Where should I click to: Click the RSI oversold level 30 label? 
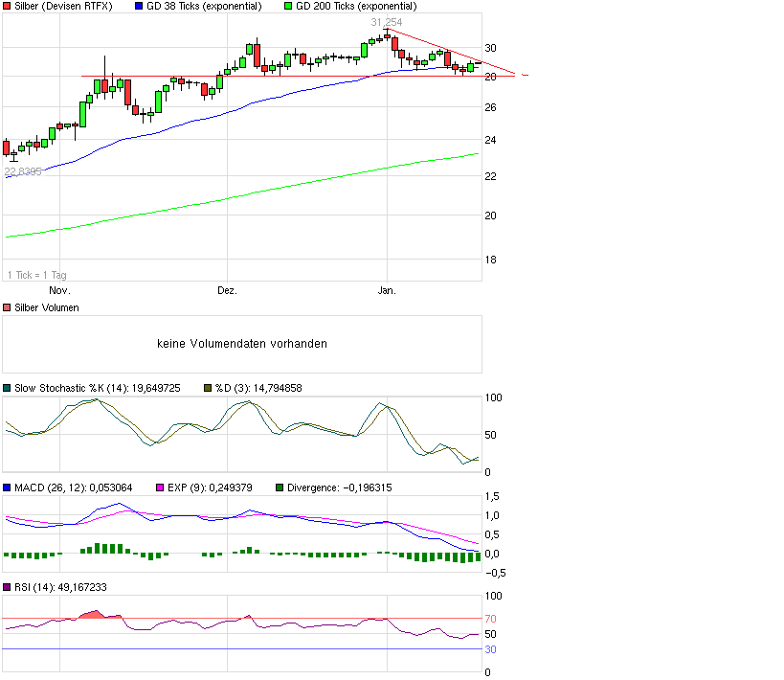click(x=490, y=649)
